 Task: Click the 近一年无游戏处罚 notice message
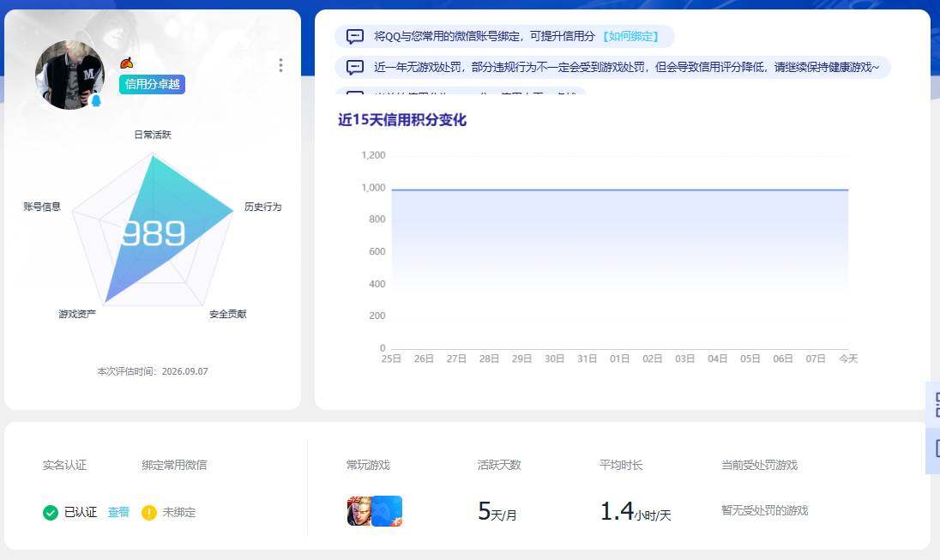coord(626,67)
